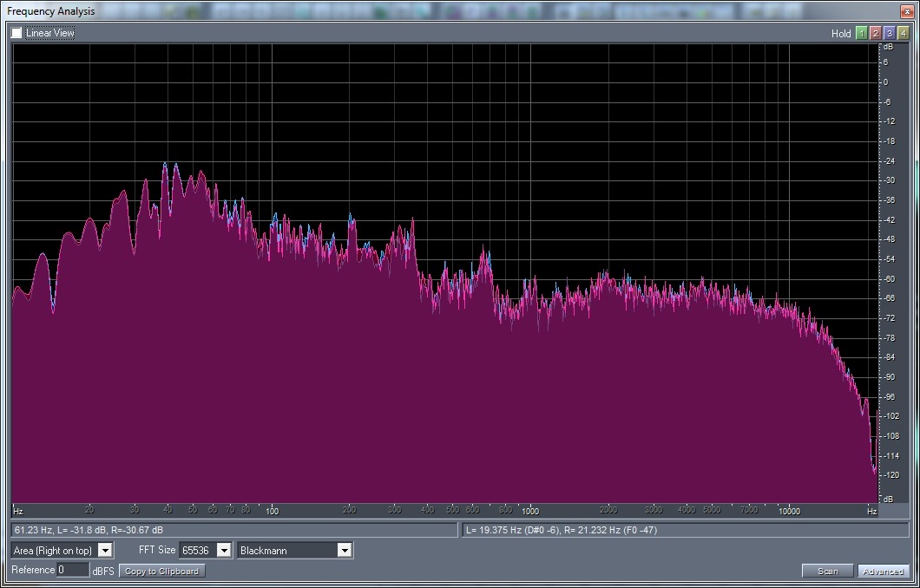Click the Scan button
This screenshot has height=588, width=920.
(x=828, y=571)
